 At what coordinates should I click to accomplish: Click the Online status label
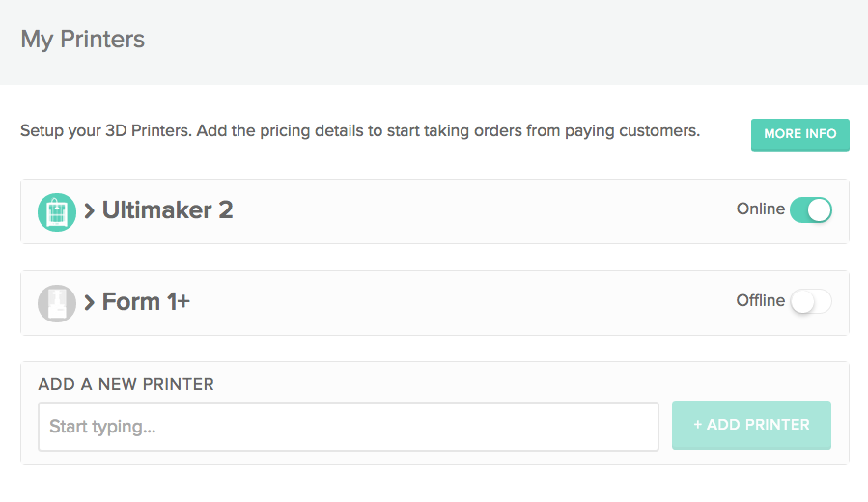point(761,209)
